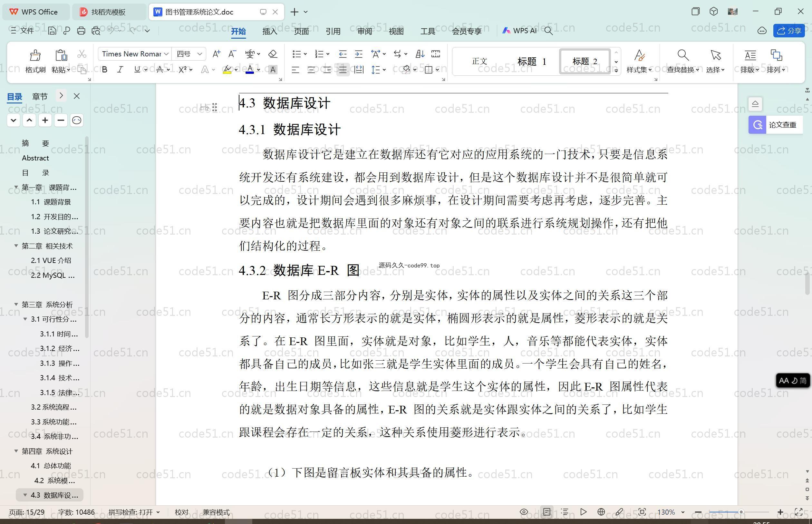
Task: Collapse the 第三章 系统分析 tree node
Action: 16,304
